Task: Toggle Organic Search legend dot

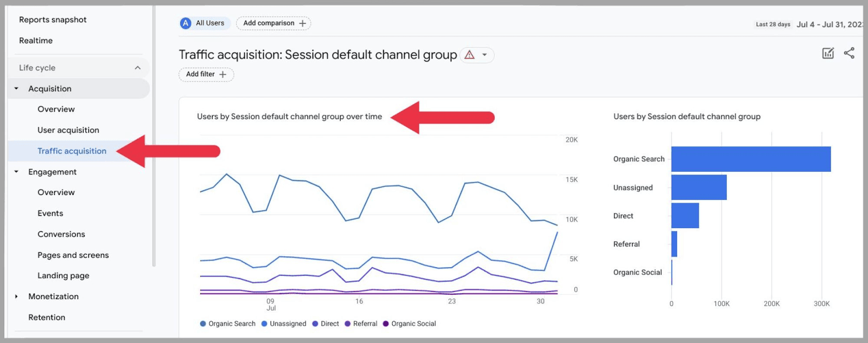Action: point(203,324)
